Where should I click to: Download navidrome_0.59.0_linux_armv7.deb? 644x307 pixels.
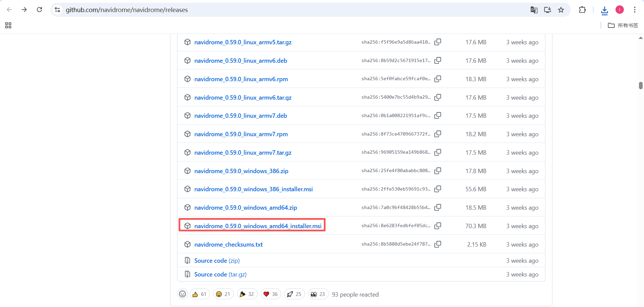240,116
